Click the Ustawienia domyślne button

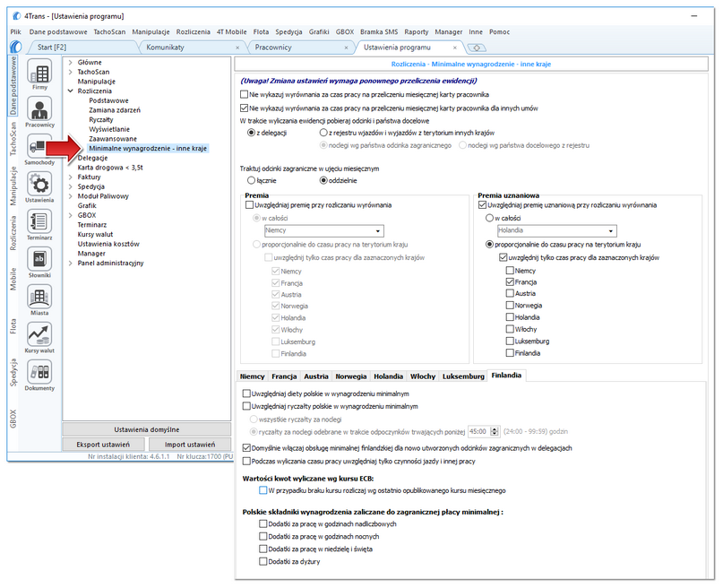point(147,429)
